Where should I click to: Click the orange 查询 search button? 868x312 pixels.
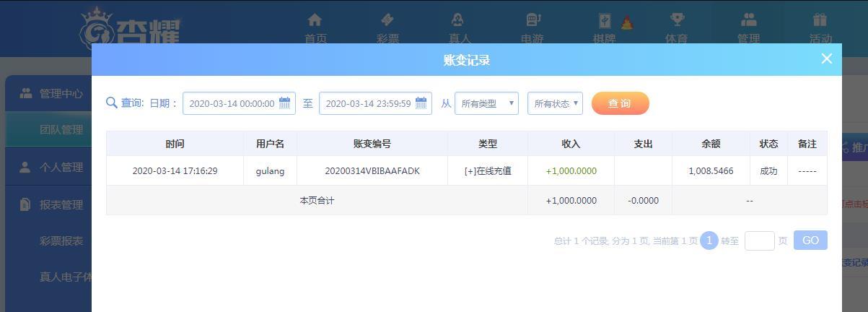620,103
